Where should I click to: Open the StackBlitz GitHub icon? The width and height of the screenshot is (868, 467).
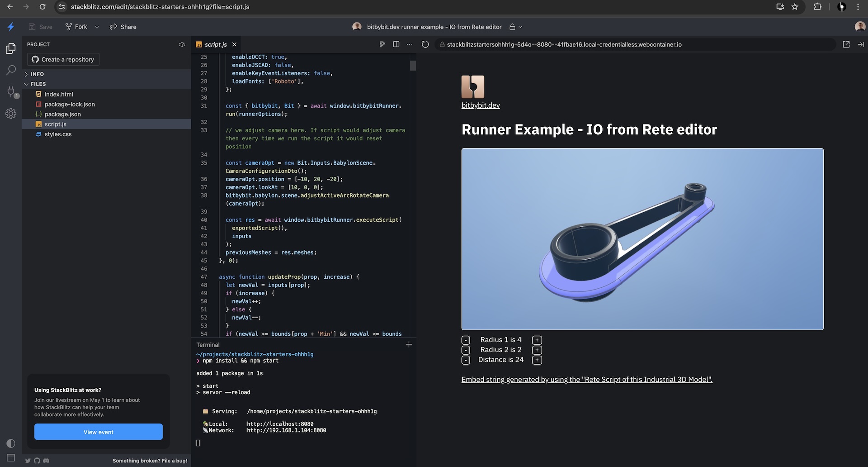click(37, 461)
